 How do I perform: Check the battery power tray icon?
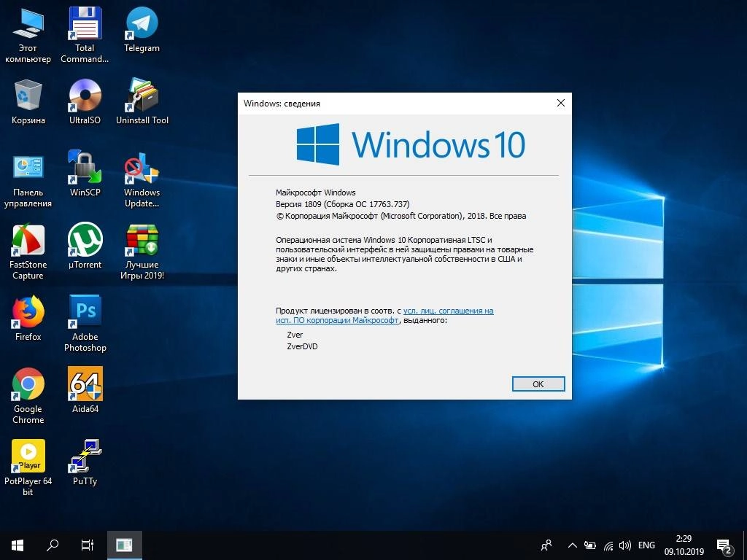click(x=590, y=545)
